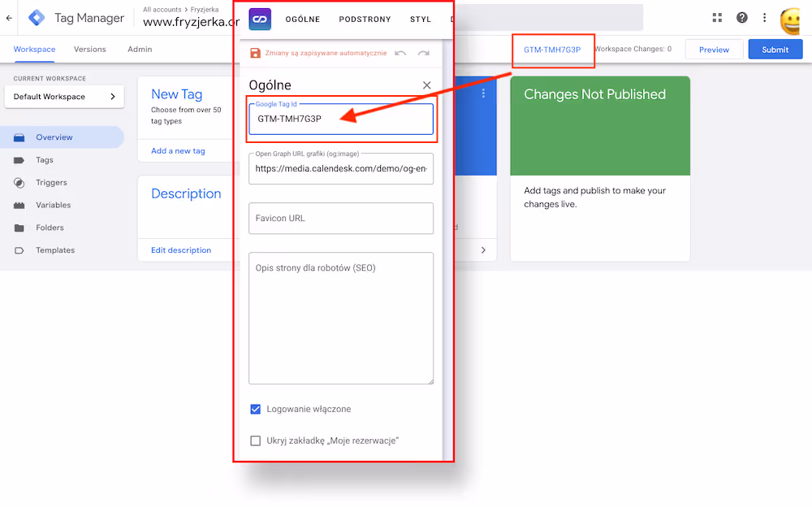Click into the Favicon URL field
Image resolution: width=812 pixels, height=508 pixels.
click(341, 219)
